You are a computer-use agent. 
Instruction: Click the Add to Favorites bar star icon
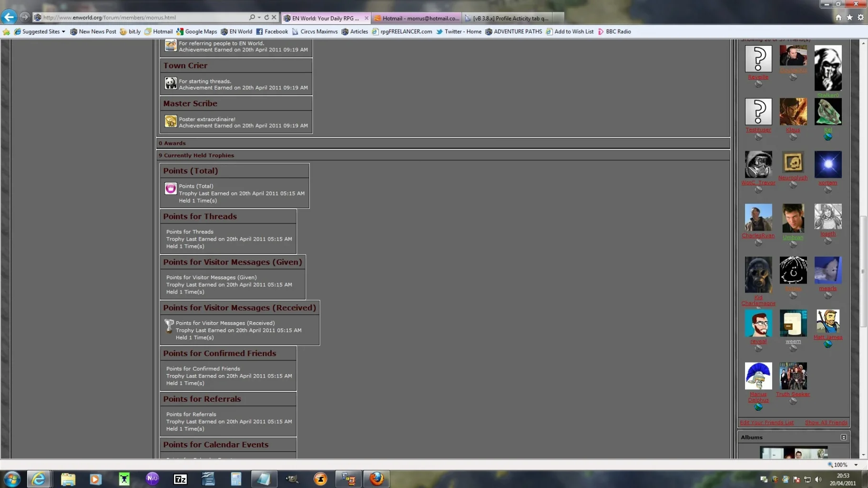coord(6,31)
